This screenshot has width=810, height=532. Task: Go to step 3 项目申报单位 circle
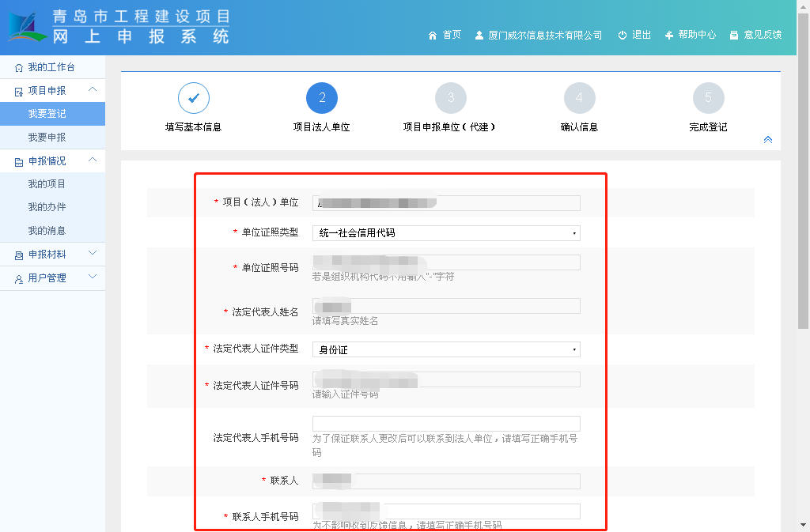pyautogui.click(x=451, y=98)
